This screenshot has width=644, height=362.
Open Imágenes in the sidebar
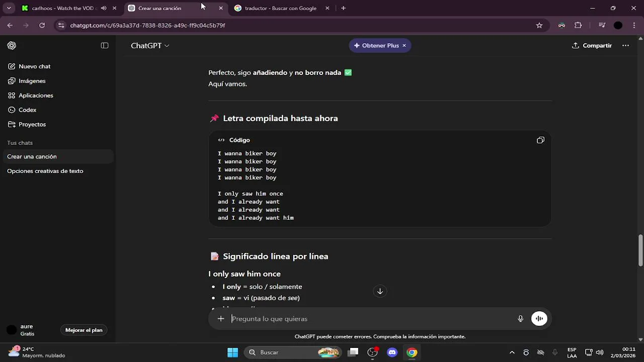click(58, 81)
